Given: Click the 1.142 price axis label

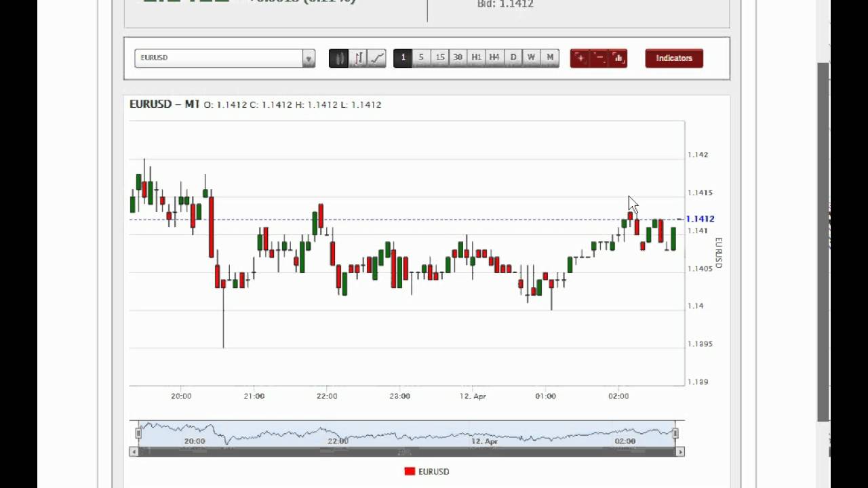Looking at the screenshot, I should (698, 155).
